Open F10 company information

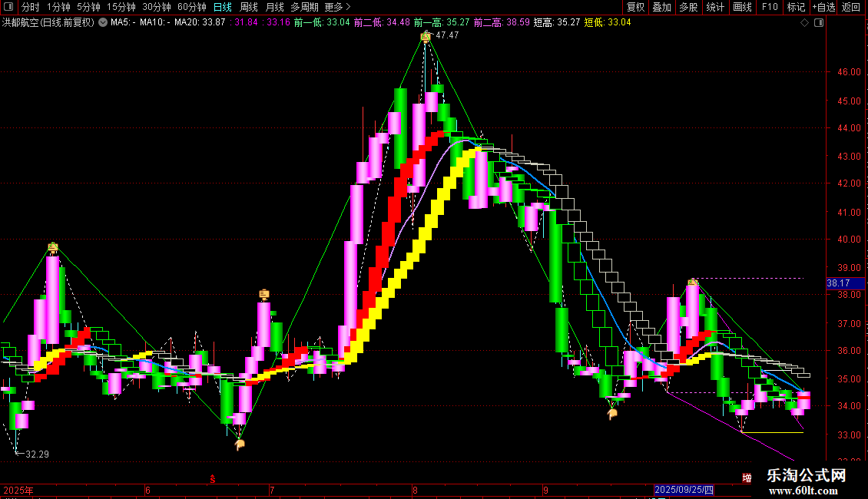pyautogui.click(x=770, y=7)
